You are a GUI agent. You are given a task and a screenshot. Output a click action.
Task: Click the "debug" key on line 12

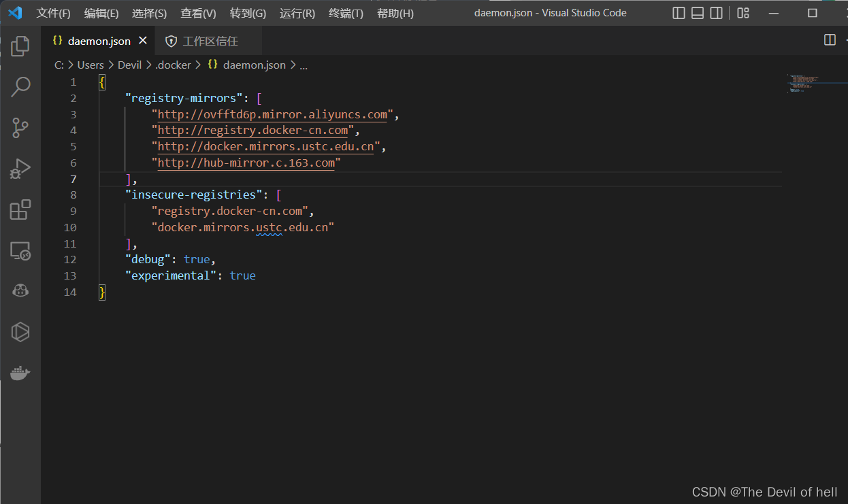(x=148, y=260)
